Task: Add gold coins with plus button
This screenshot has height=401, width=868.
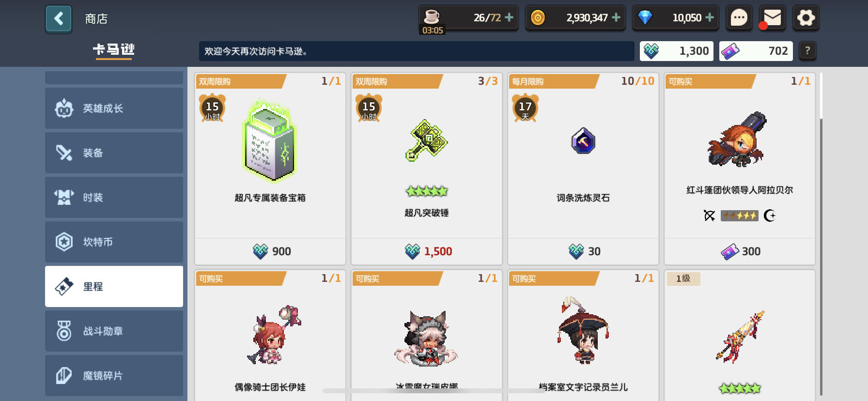Action: [616, 17]
